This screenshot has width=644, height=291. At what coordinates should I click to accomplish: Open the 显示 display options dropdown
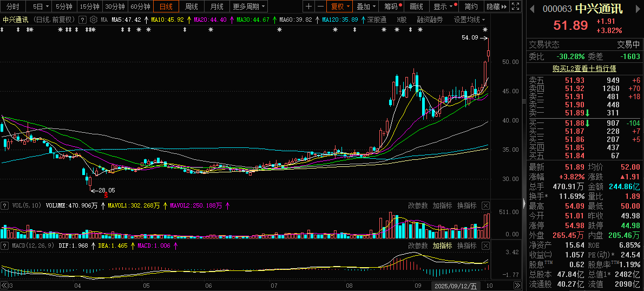[x=444, y=6]
